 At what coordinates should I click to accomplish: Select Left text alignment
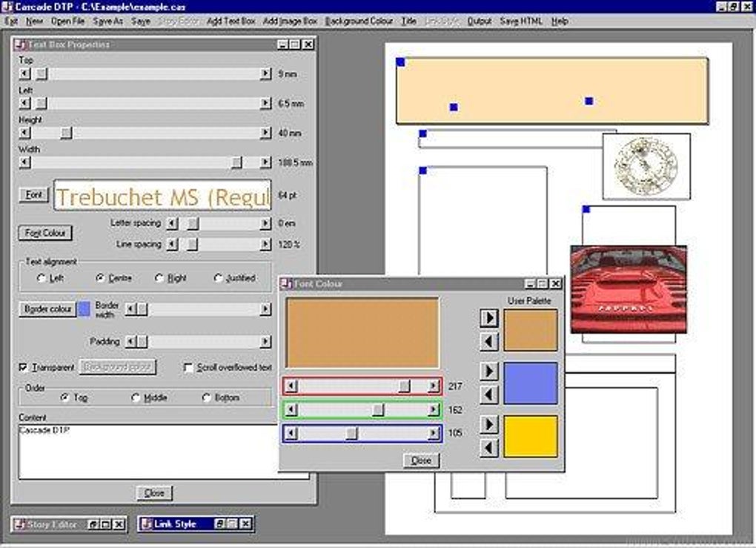pos(50,278)
